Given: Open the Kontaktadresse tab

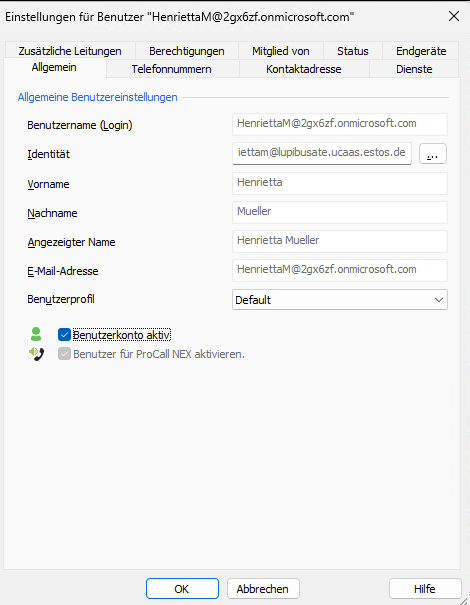Looking at the screenshot, I should tap(304, 69).
